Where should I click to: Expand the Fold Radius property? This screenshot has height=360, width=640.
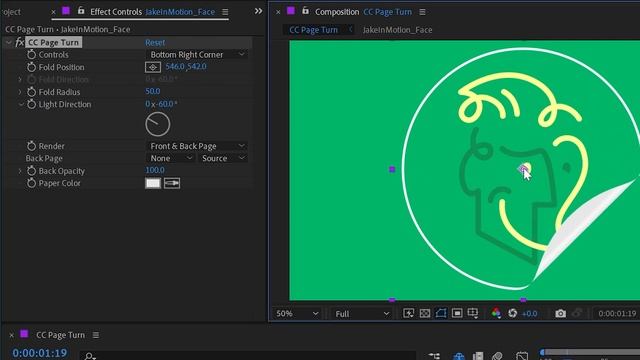pyautogui.click(x=20, y=92)
